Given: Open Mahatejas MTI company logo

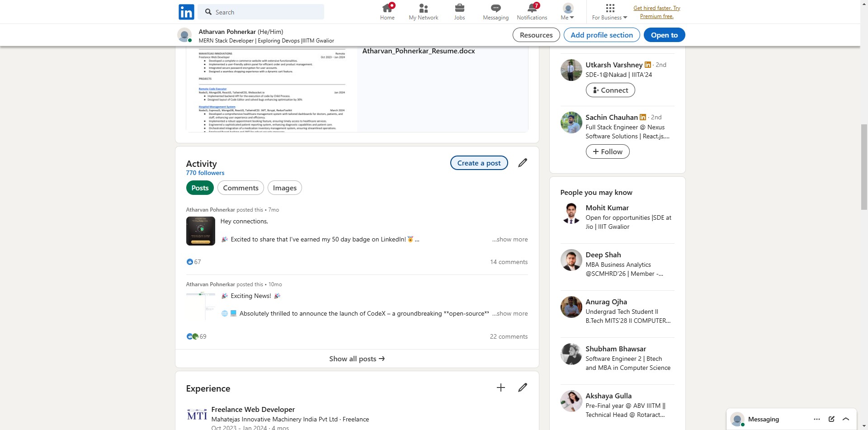Looking at the screenshot, I should pos(197,415).
